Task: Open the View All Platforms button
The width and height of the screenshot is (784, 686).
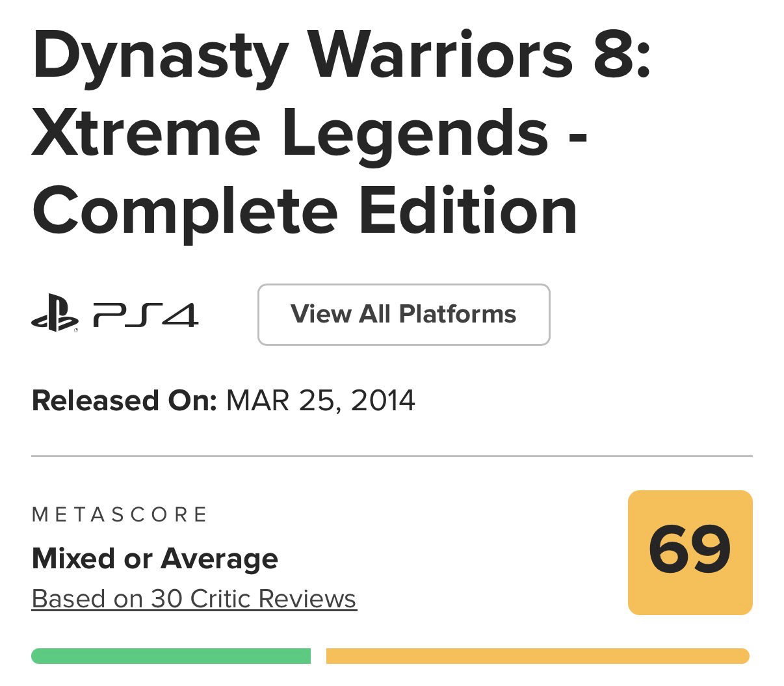Action: click(x=404, y=315)
